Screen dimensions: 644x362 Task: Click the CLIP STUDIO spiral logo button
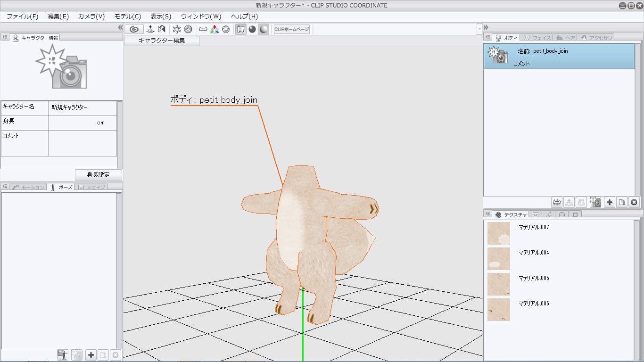click(134, 29)
